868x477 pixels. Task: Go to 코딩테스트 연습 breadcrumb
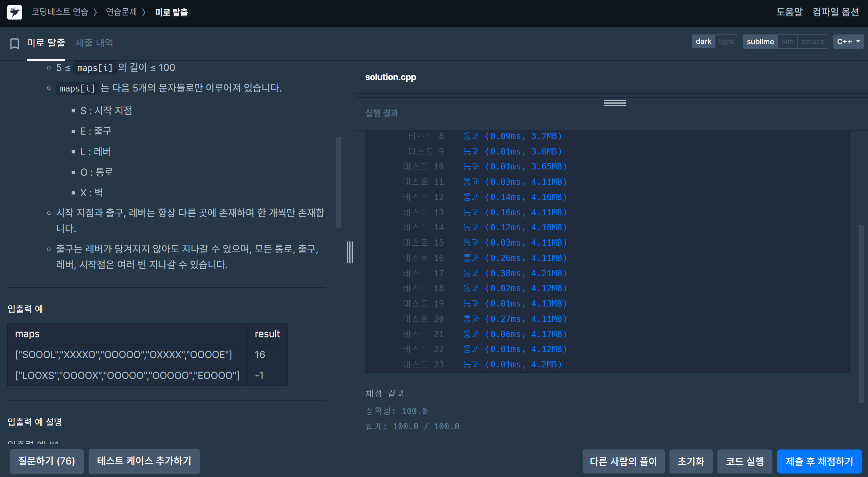click(x=60, y=12)
